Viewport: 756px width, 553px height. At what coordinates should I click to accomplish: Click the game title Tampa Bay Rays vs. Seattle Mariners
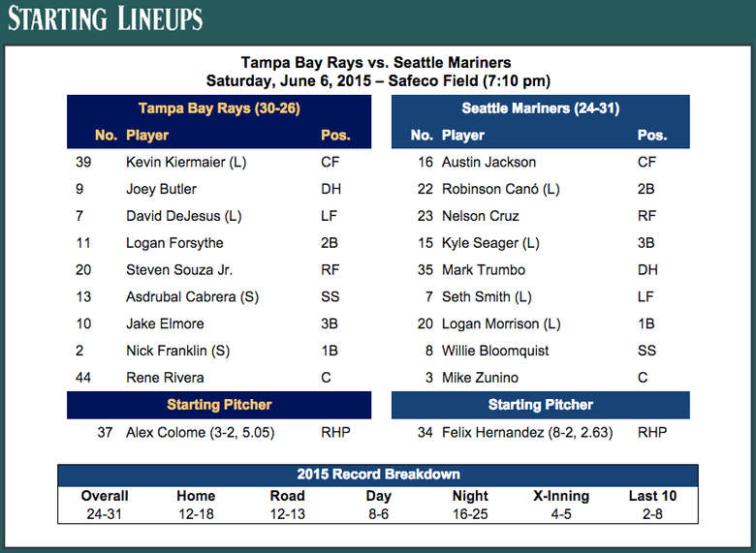click(x=376, y=63)
